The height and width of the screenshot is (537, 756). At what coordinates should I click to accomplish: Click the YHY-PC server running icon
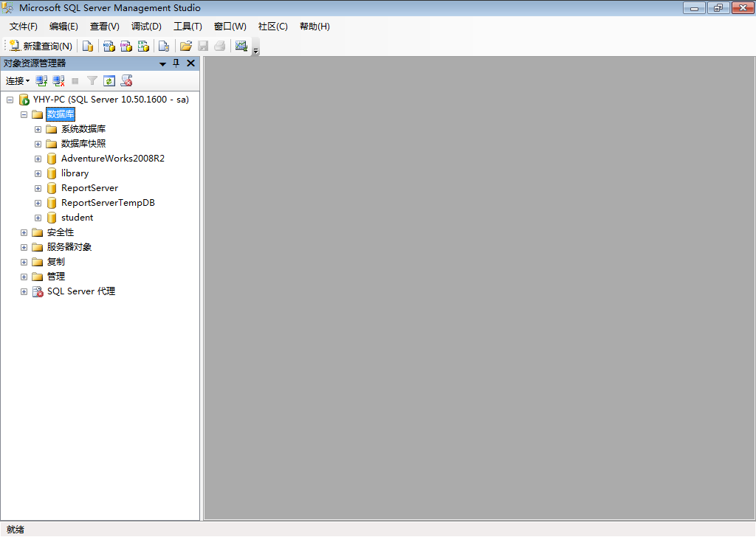pyautogui.click(x=24, y=100)
